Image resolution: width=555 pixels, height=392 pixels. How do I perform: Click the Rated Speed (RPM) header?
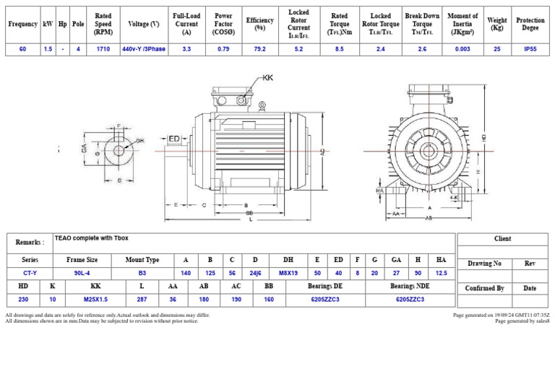coord(103,24)
